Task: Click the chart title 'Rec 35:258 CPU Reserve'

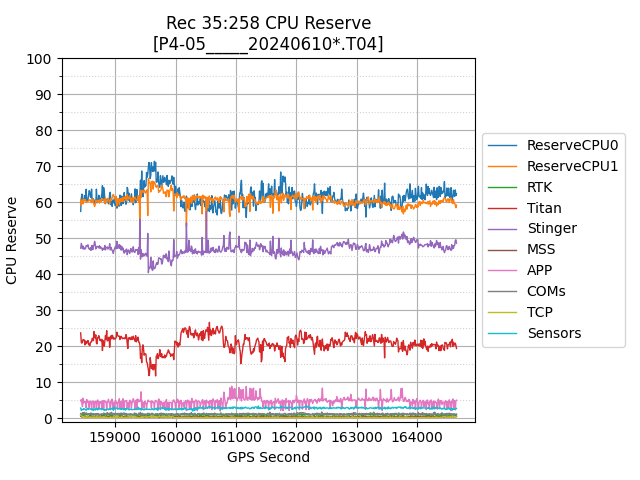Action: 268,23
